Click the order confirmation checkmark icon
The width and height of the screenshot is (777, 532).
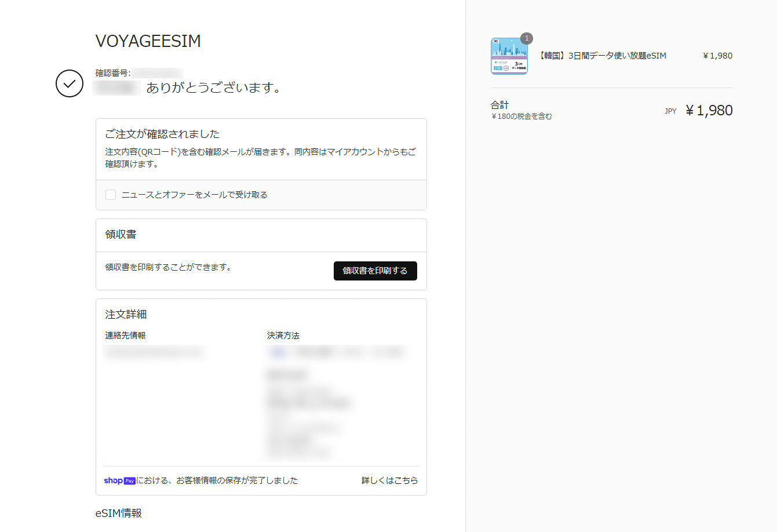coord(70,83)
